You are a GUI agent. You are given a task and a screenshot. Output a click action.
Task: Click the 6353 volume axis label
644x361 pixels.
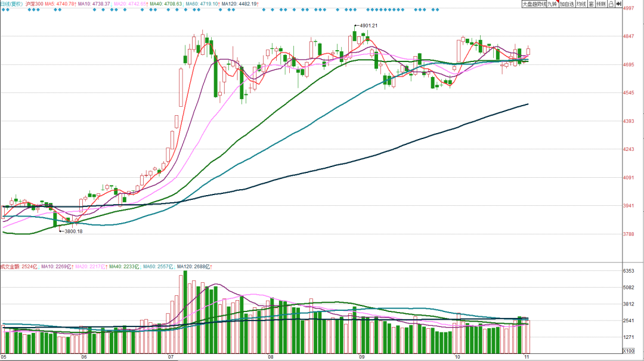pos(628,271)
